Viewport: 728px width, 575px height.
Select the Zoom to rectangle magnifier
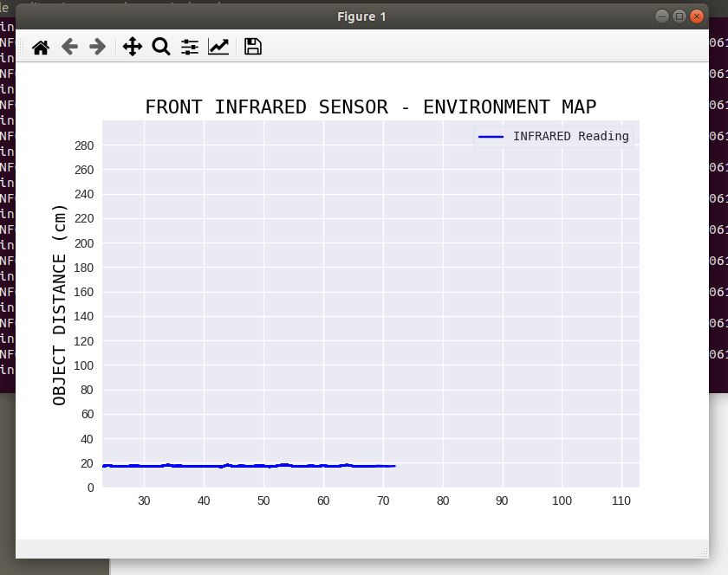tap(161, 47)
